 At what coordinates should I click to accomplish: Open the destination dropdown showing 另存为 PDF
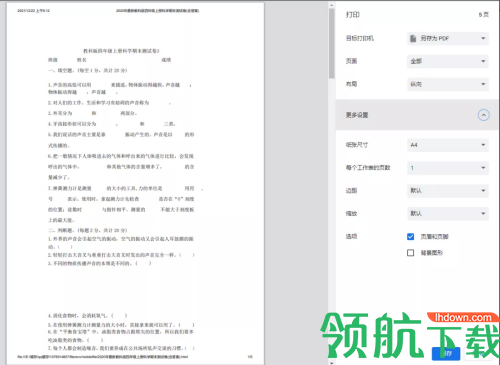click(448, 38)
